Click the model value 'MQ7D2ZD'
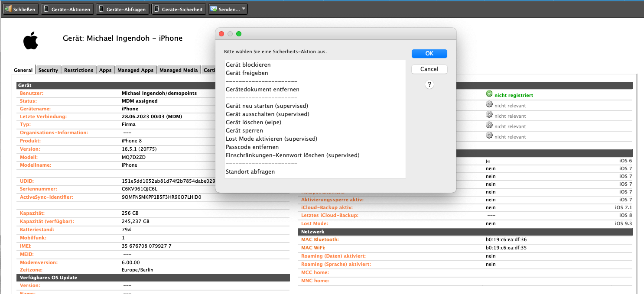The width and height of the screenshot is (644, 294). click(x=133, y=157)
